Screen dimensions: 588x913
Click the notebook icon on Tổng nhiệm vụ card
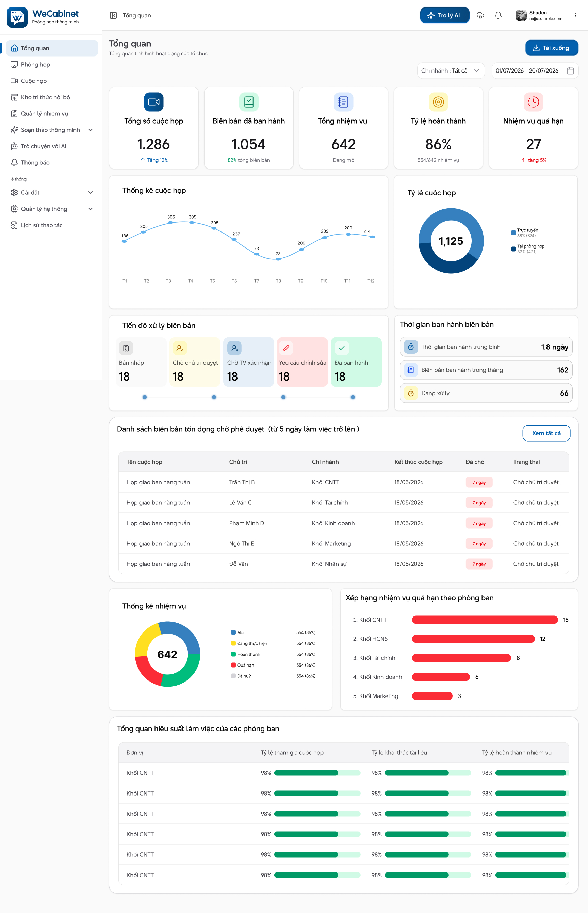pyautogui.click(x=343, y=102)
